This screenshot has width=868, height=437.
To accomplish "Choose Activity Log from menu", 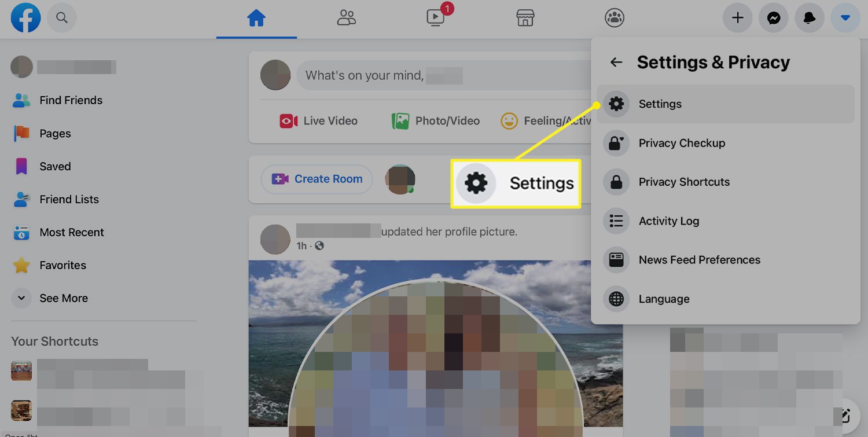I will tap(668, 221).
